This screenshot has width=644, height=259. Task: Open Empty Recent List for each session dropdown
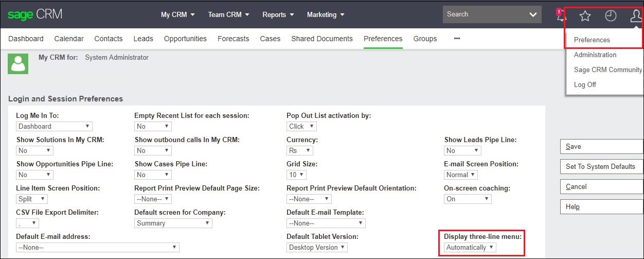click(153, 126)
